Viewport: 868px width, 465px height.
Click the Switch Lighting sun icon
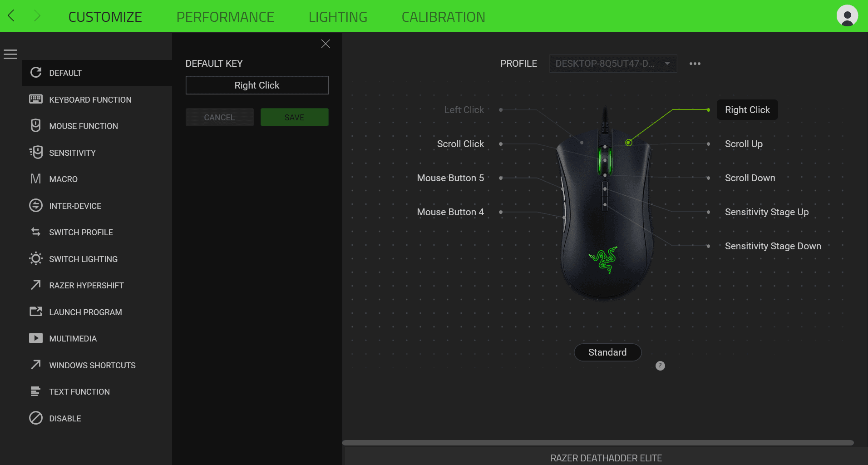(36, 259)
